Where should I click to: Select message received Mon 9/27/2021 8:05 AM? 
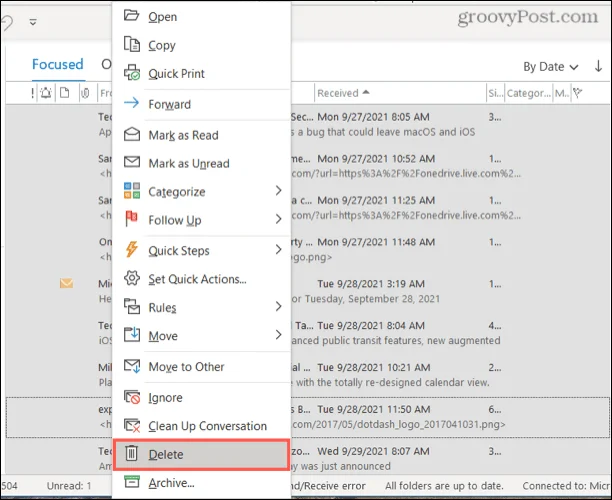tap(373, 124)
